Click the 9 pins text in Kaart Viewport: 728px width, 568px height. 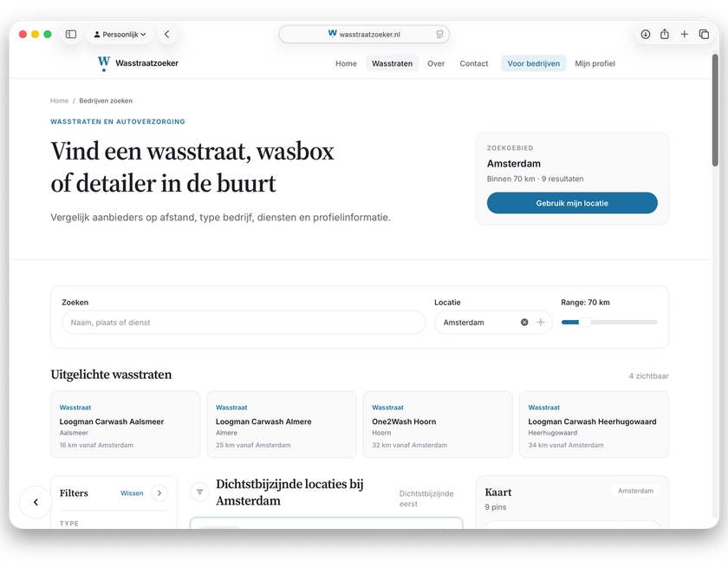(496, 507)
